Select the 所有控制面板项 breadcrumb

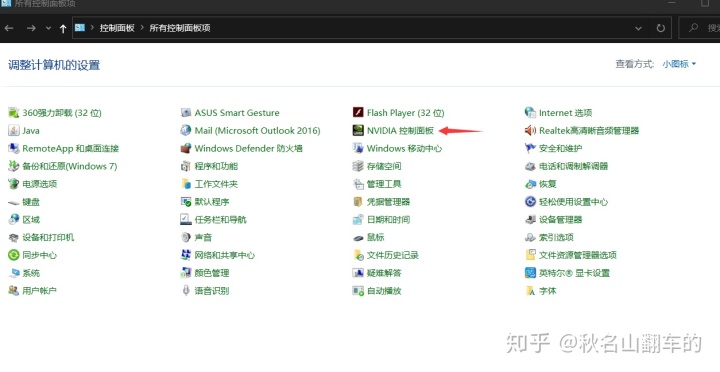pos(180,28)
